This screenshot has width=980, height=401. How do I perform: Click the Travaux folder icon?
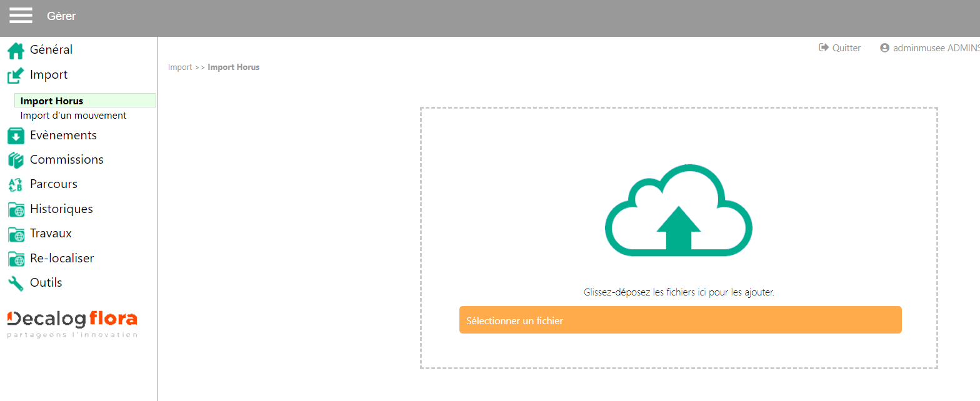pyautogui.click(x=16, y=234)
